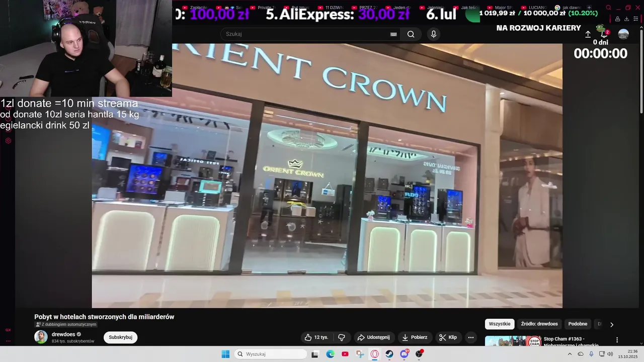The image size is (644, 362).
Task: Open browser profile icon in toolbar
Action: [617, 19]
